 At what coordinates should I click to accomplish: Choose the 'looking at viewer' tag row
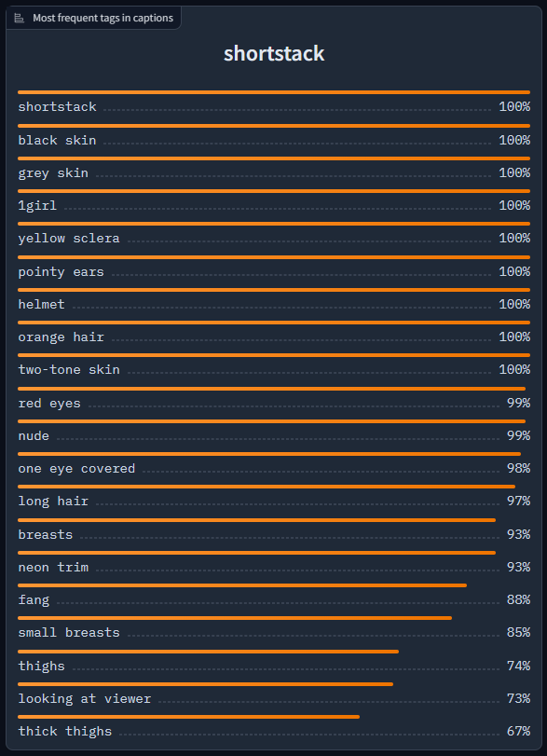click(x=274, y=698)
